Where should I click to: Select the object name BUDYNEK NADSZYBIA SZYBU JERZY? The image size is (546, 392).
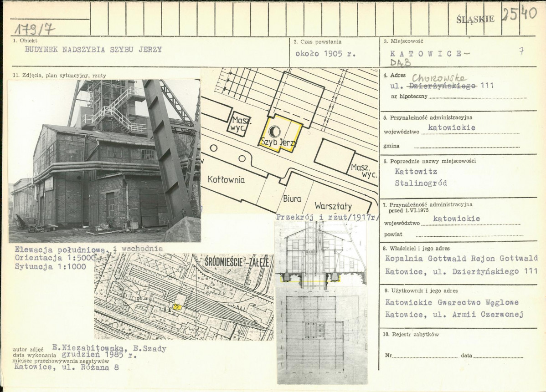click(93, 50)
